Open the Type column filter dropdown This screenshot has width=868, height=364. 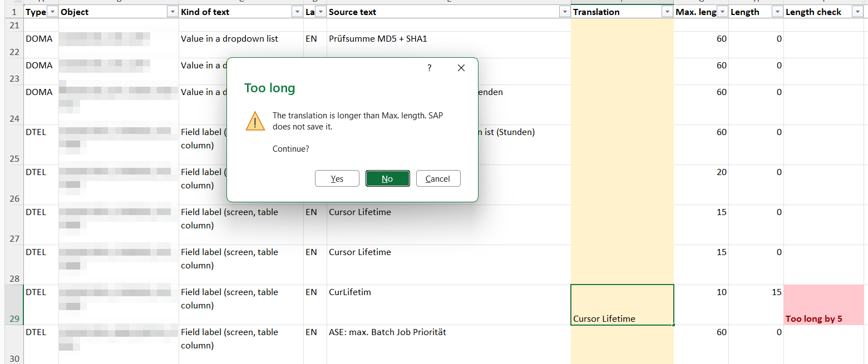[52, 12]
